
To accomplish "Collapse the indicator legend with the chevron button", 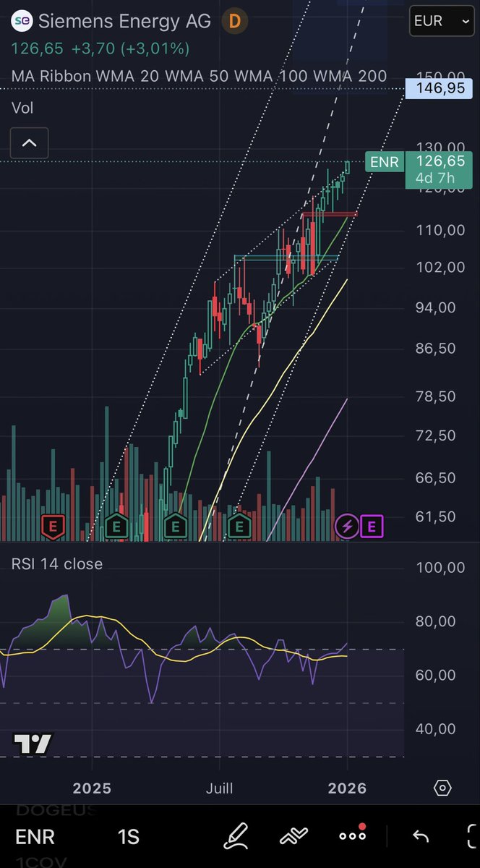I will point(30,143).
